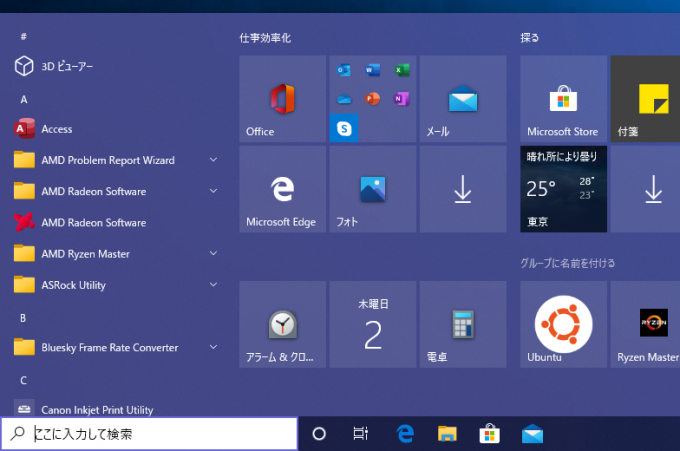The height and width of the screenshot is (451, 680).
Task: Launch Word from the small tile
Action: point(373,70)
